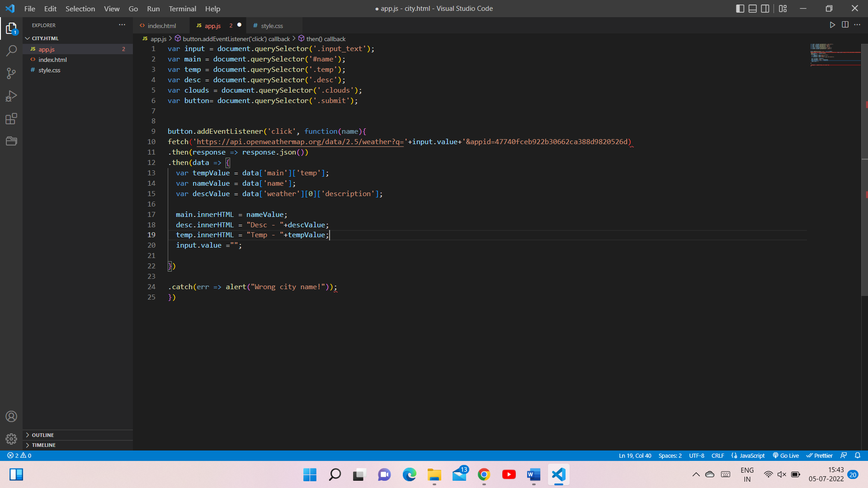Image resolution: width=868 pixels, height=488 pixels.
Task: Expand the OUTLINE section
Action: click(x=78, y=435)
